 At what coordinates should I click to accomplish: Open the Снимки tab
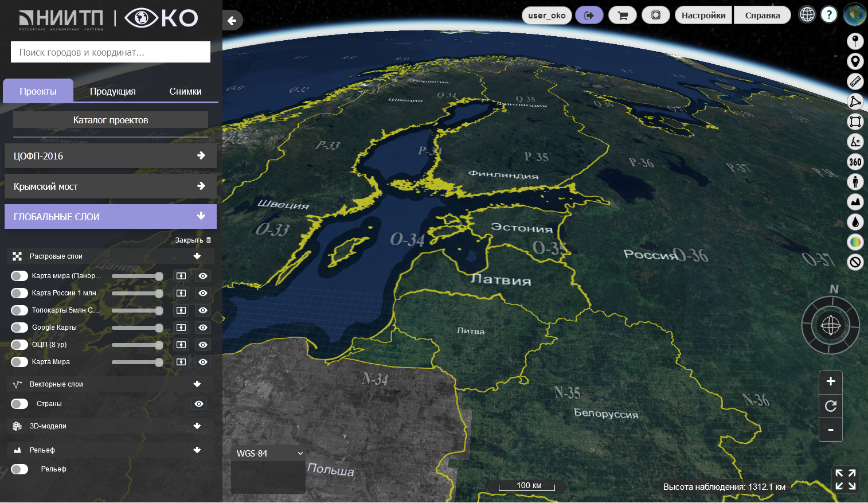[185, 91]
